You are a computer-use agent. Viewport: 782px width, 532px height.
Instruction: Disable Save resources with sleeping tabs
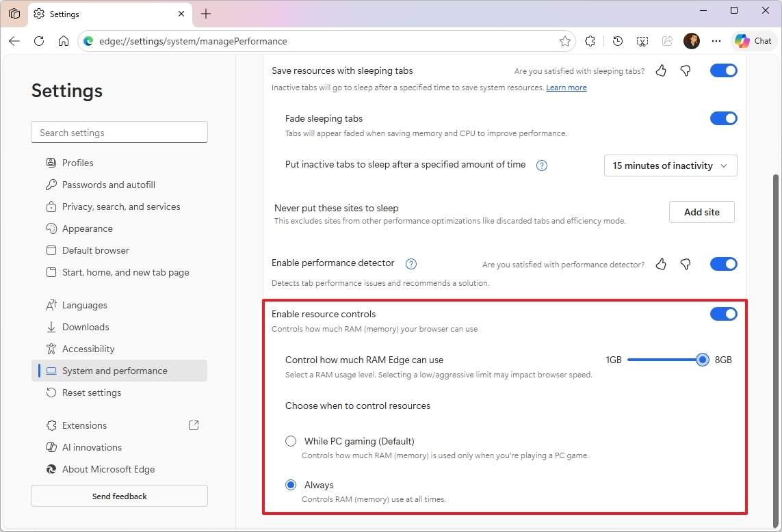pos(723,70)
